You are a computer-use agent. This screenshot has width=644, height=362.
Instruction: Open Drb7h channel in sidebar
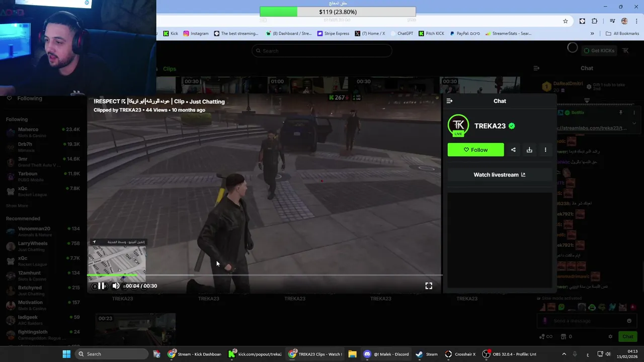43,147
